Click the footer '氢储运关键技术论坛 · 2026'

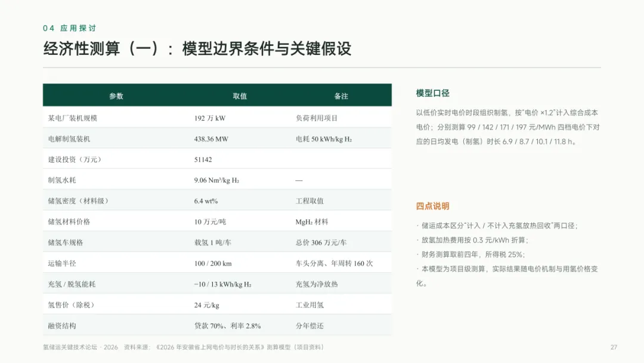click(80, 347)
